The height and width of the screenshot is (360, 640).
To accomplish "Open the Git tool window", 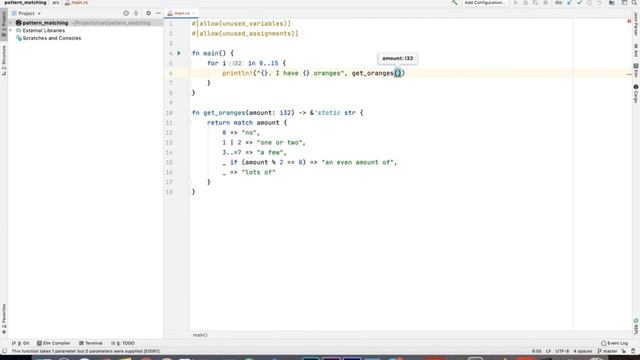I will click(x=20, y=343).
